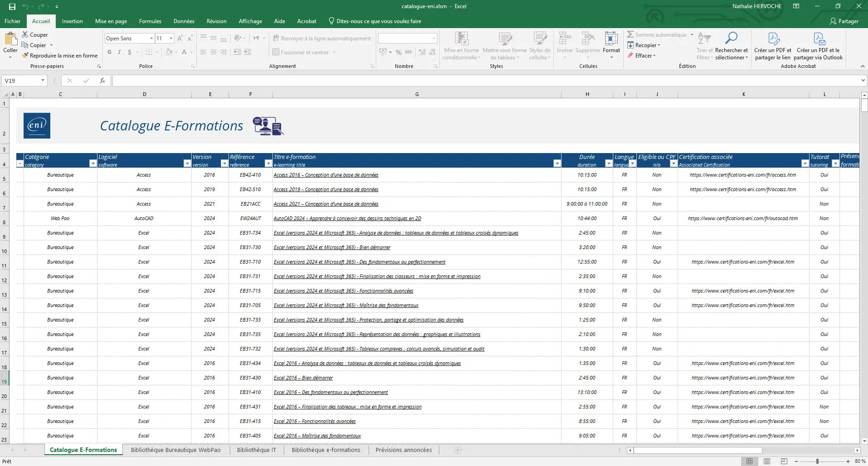The width and height of the screenshot is (868, 466).
Task: Click the Couper scissors icon
Action: tap(25, 35)
